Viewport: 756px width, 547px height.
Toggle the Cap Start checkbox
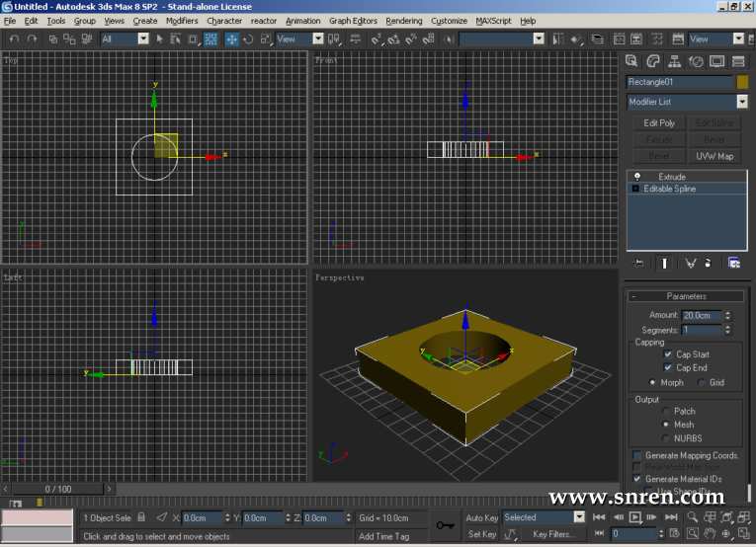[668, 354]
